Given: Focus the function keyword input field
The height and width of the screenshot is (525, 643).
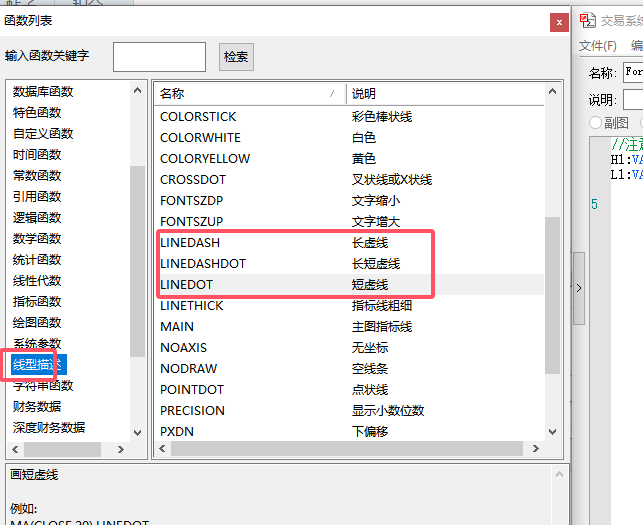Looking at the screenshot, I should 159,57.
